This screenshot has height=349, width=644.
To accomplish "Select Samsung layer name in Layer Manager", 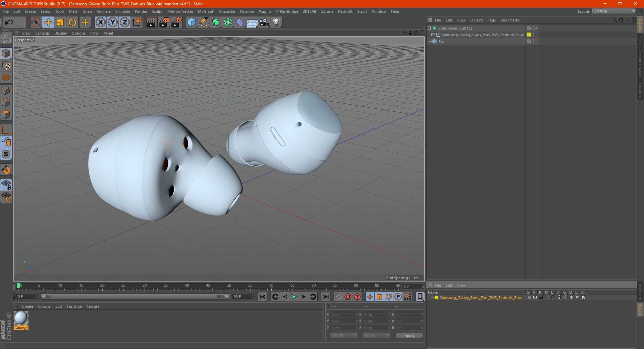I will click(481, 298).
